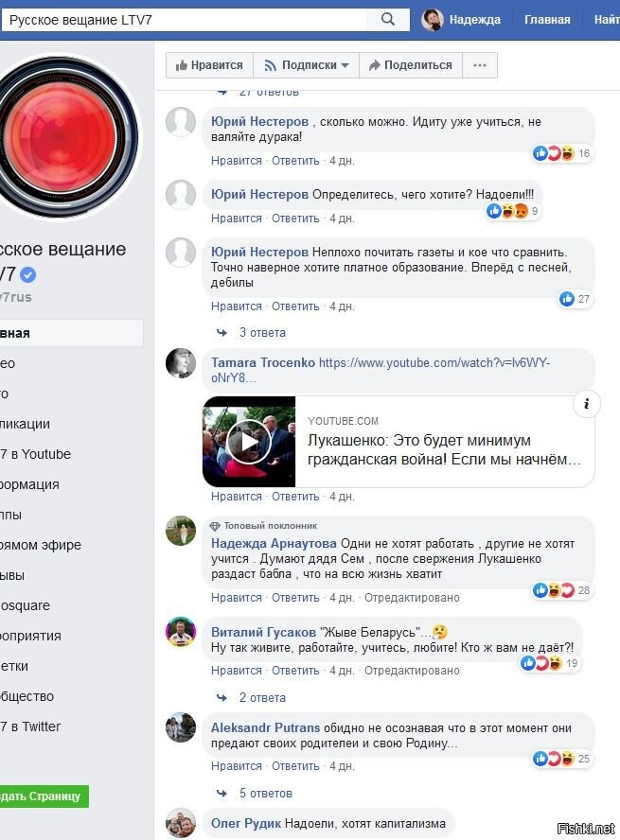
Task: Open the info icon on the YouTube preview
Action: (586, 403)
